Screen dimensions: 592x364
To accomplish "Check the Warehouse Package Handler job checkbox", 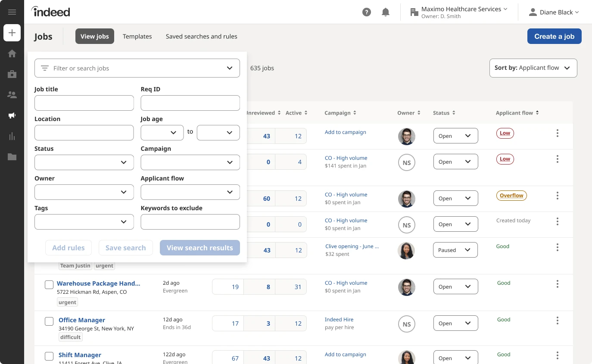I will [x=49, y=285].
